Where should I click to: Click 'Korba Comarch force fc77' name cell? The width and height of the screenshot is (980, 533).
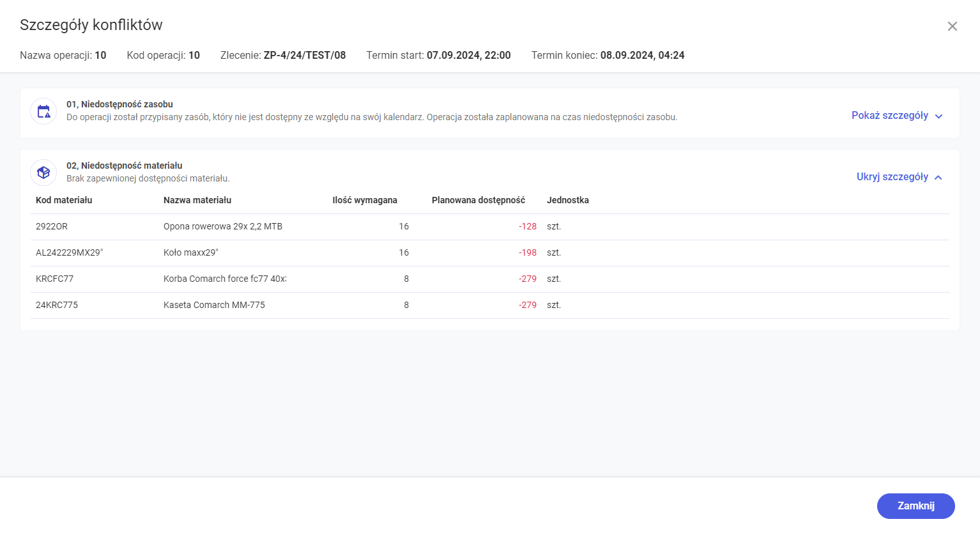click(x=225, y=279)
